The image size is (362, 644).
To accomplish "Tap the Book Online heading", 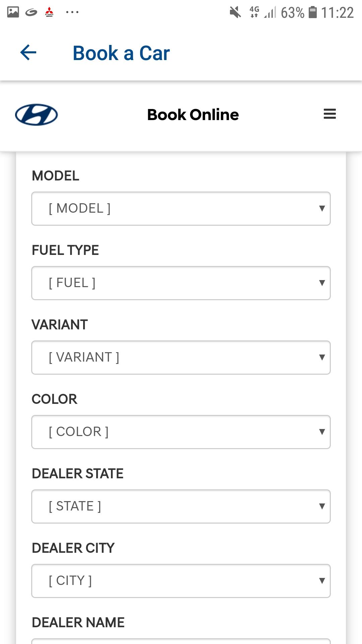I will point(193,115).
